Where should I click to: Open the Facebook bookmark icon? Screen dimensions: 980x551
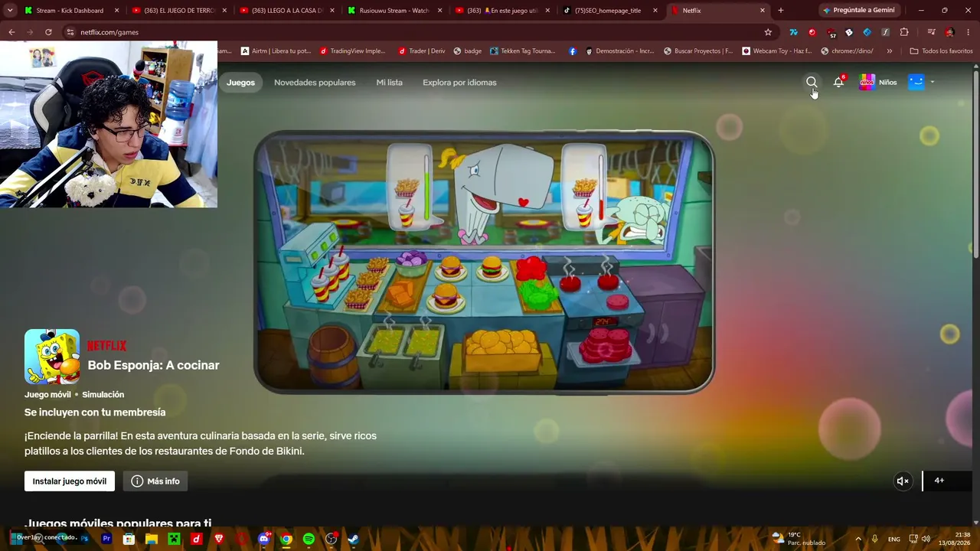(x=573, y=51)
